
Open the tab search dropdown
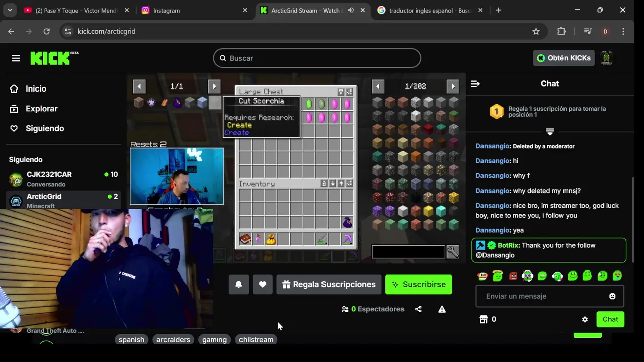tap(10, 10)
